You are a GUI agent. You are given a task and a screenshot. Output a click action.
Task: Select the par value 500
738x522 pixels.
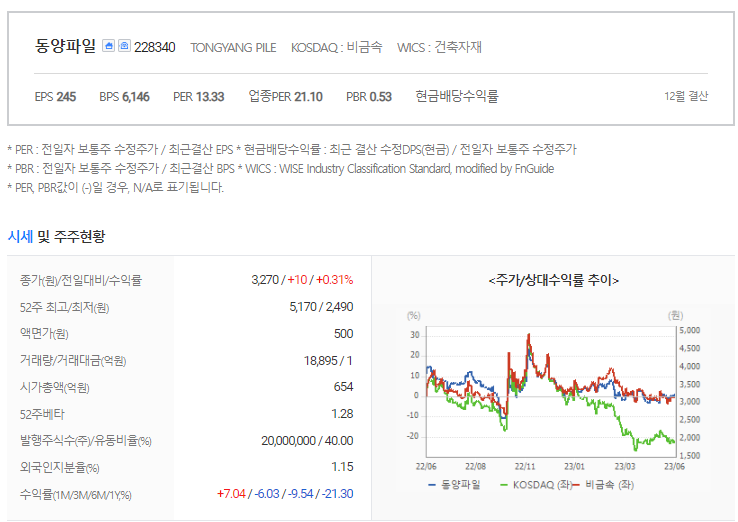(344, 334)
